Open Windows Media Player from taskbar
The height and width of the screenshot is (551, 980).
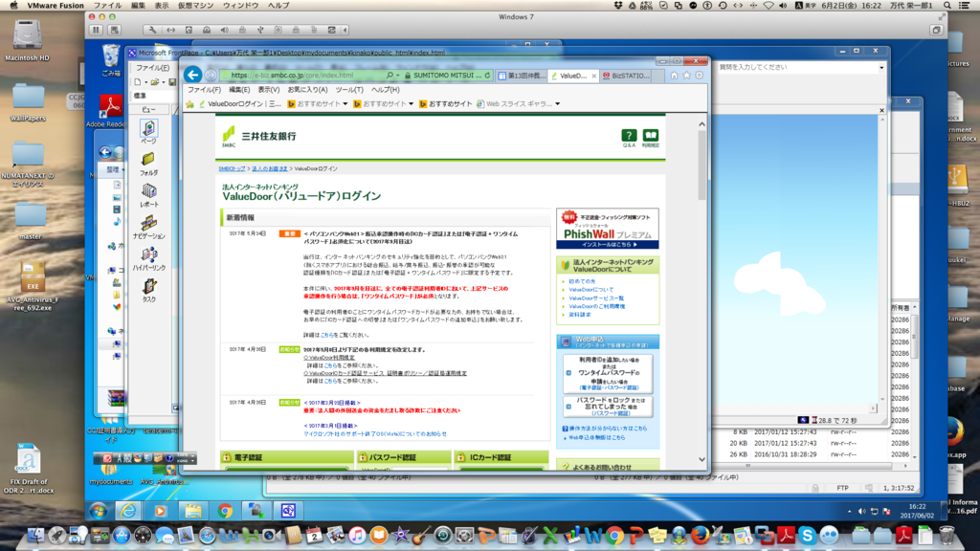click(x=160, y=511)
